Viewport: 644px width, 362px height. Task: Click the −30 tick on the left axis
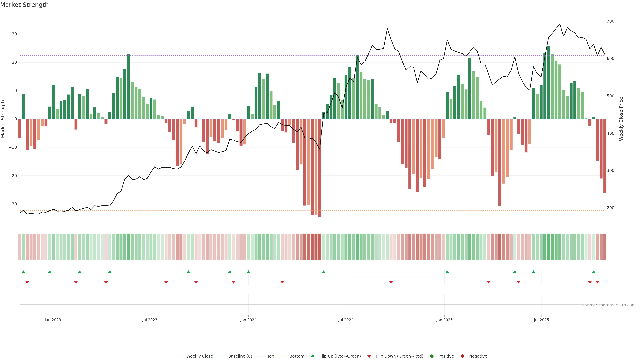tap(13, 204)
